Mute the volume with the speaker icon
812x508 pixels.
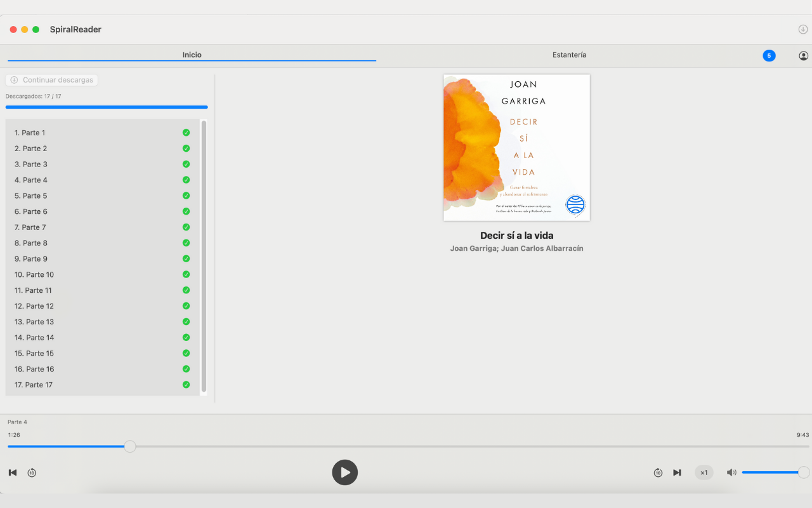[731, 472]
